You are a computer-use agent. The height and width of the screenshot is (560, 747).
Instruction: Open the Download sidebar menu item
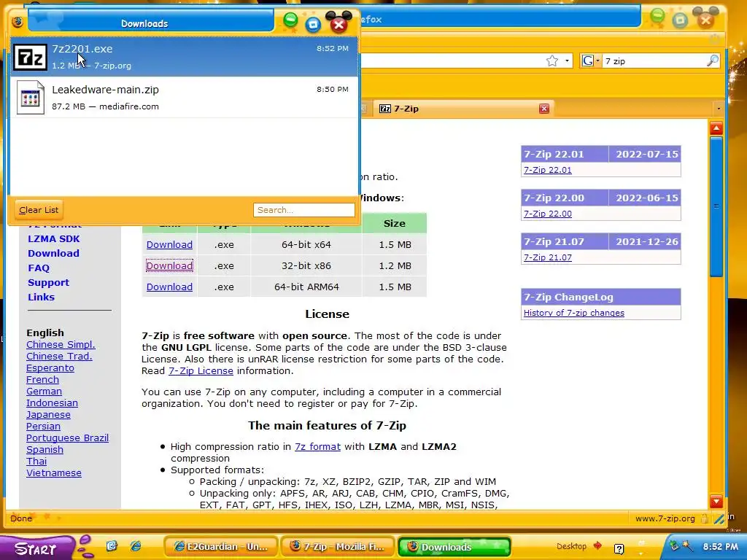[x=53, y=253]
